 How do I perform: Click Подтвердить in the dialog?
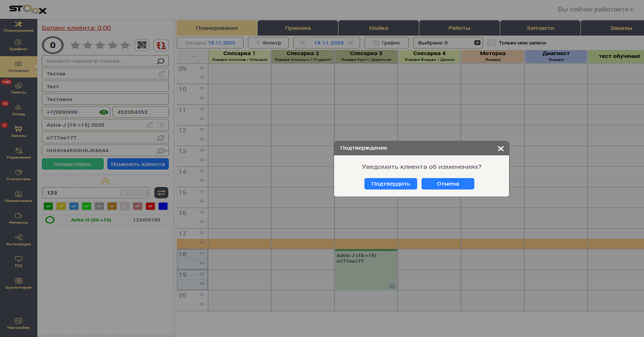click(391, 184)
